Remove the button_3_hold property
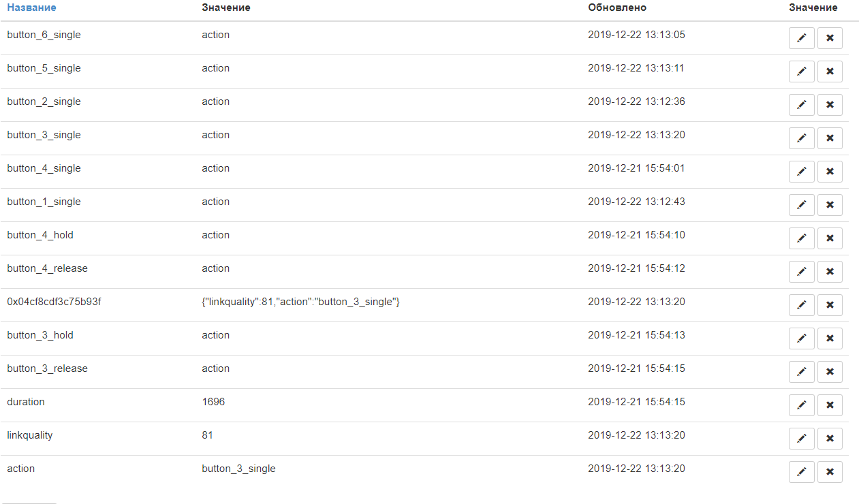The height and width of the screenshot is (504, 859). coord(830,338)
